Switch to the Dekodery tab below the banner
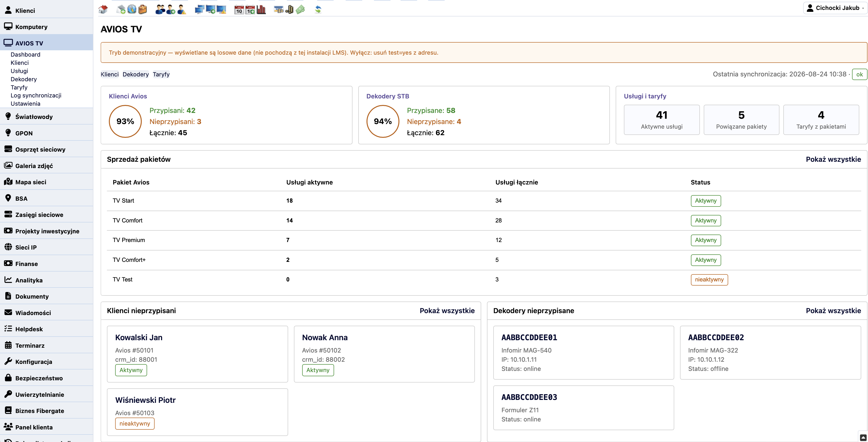 [135, 74]
